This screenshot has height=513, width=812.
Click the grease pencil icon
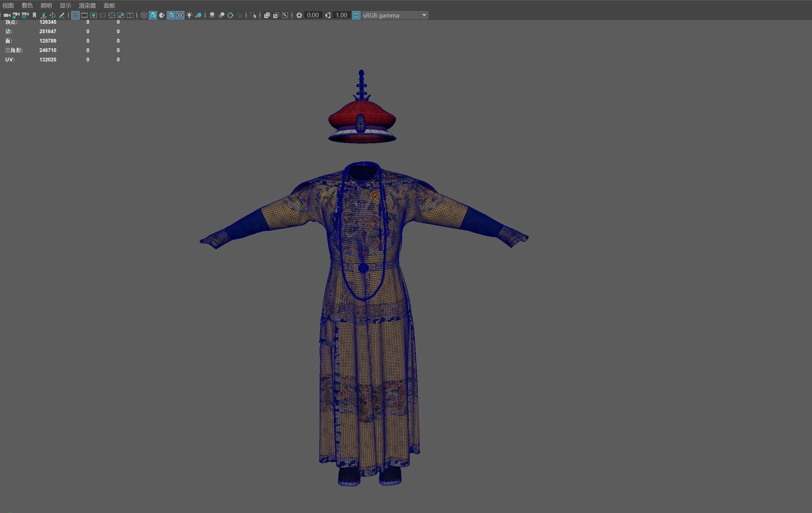pos(62,15)
